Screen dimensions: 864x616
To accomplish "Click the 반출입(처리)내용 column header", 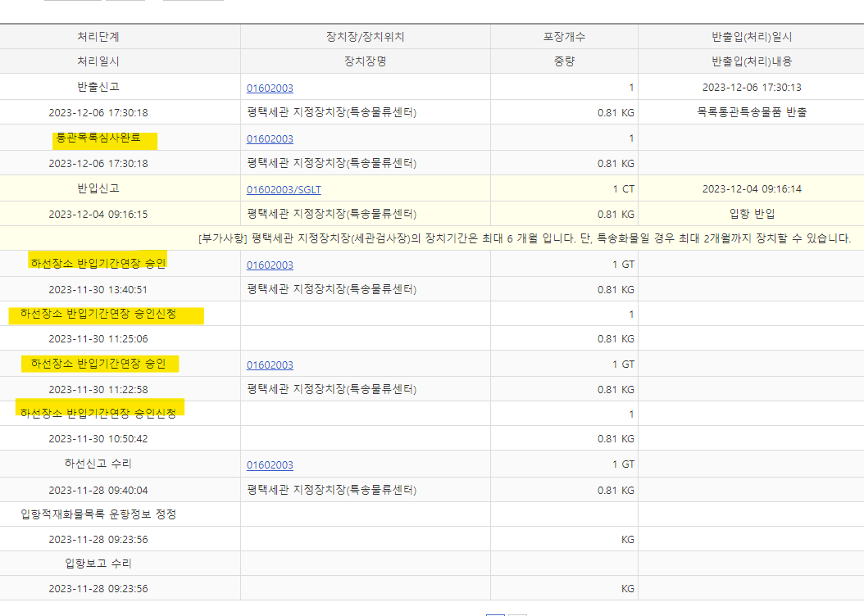I will tap(752, 61).
